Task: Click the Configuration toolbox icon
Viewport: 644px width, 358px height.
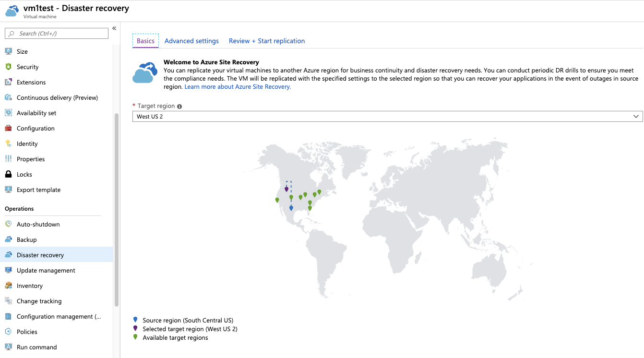Action: click(x=8, y=128)
